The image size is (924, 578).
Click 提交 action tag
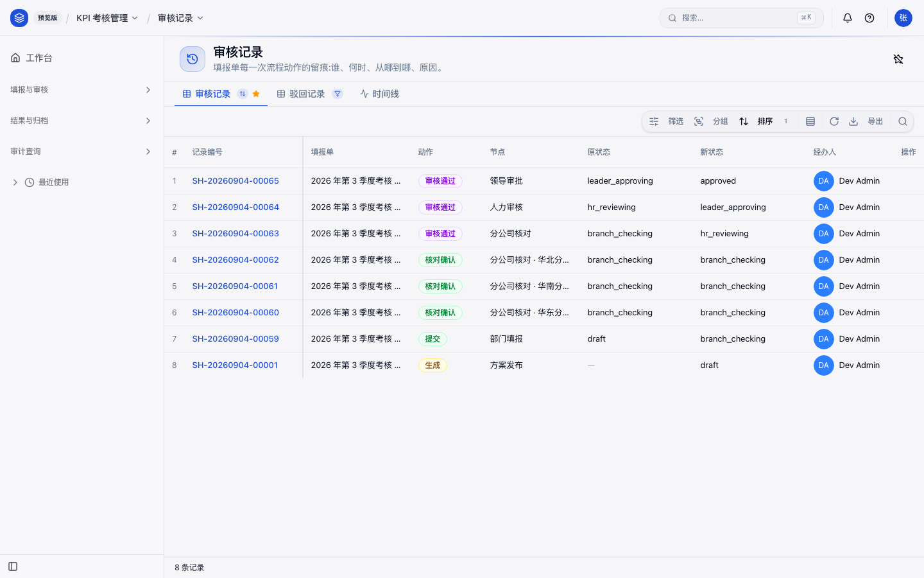(432, 339)
